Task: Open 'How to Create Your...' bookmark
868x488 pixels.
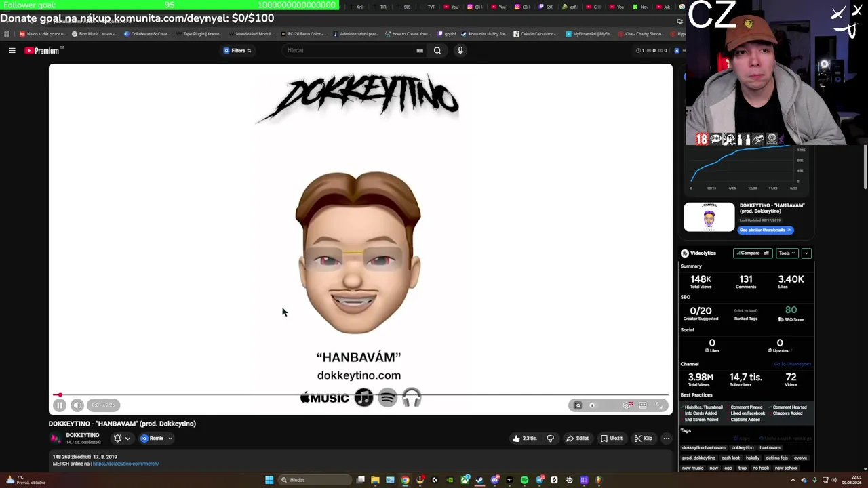Action: click(x=408, y=34)
